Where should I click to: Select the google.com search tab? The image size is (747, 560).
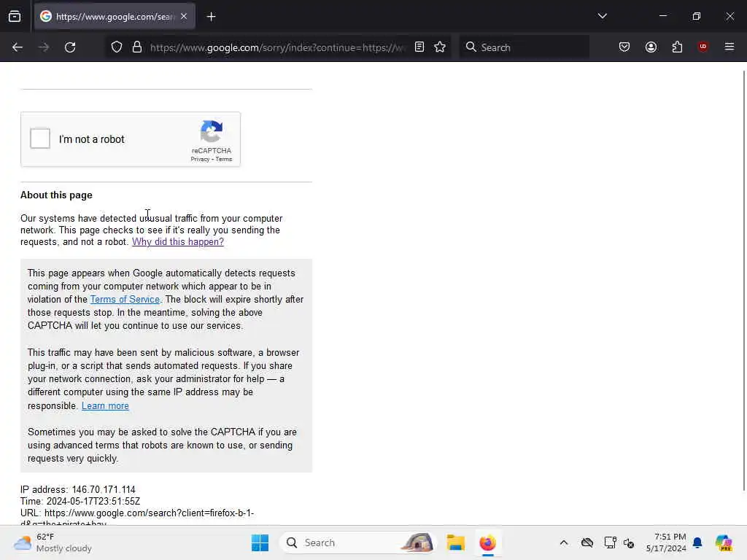[x=115, y=17]
